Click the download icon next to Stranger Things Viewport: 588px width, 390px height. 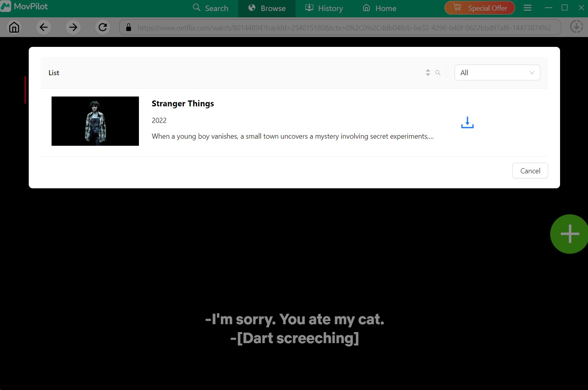click(x=467, y=123)
